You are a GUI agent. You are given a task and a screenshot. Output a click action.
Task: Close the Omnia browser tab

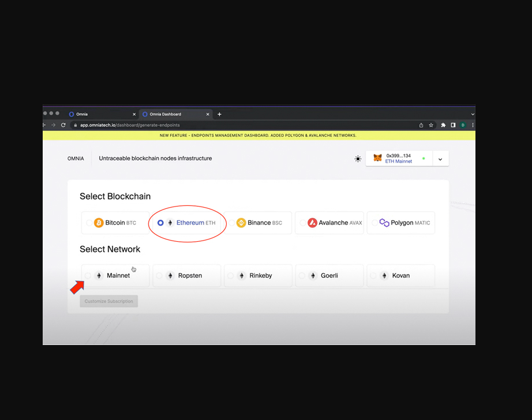click(x=134, y=114)
